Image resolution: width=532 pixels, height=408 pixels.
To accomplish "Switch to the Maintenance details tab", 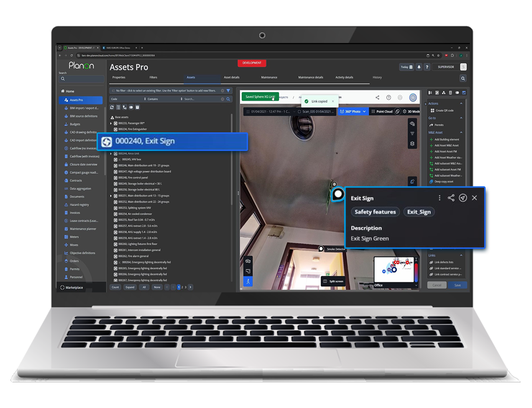I will [x=310, y=77].
